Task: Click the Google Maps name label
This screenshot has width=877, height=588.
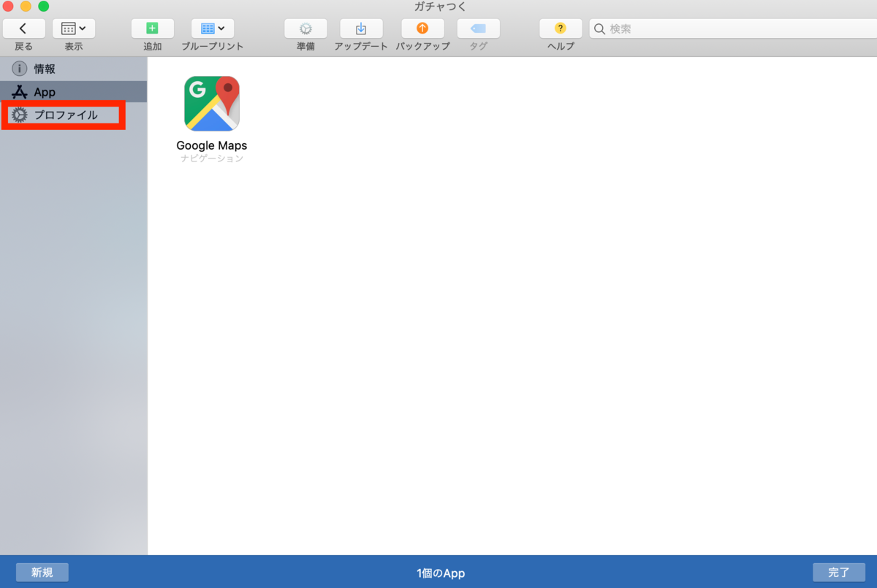Action: click(x=212, y=145)
